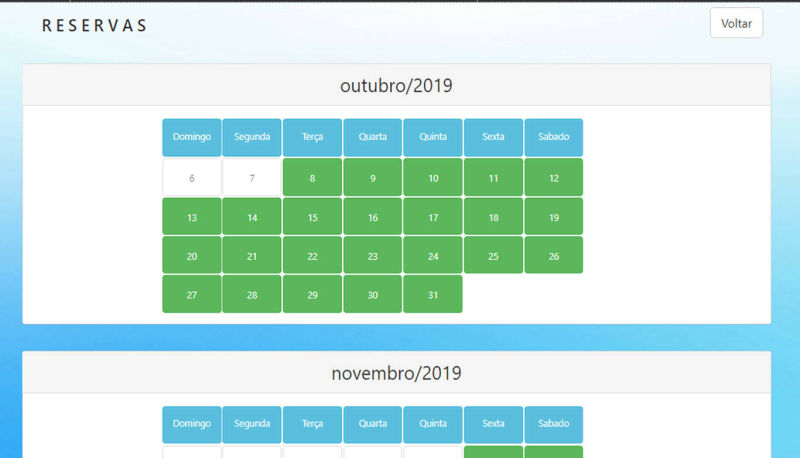
Task: Click the RESERVAS page title
Action: tap(94, 26)
